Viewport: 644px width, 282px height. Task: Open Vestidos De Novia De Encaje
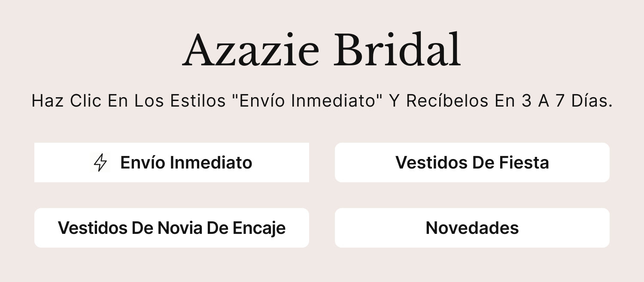172,228
